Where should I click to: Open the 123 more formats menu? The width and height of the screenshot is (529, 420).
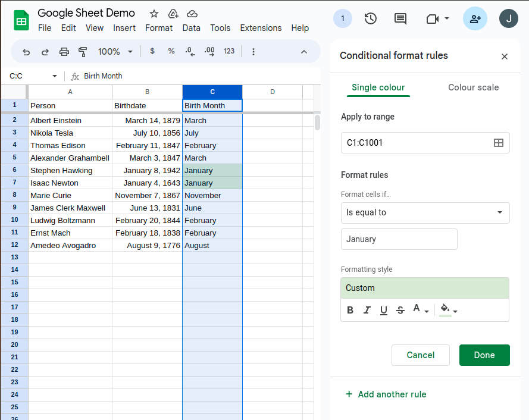228,51
